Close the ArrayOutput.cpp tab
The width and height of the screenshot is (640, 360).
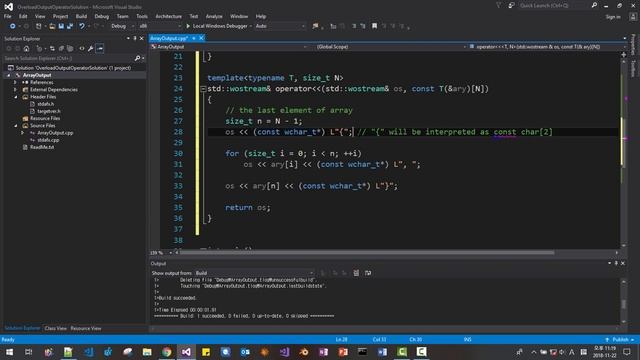(x=201, y=38)
